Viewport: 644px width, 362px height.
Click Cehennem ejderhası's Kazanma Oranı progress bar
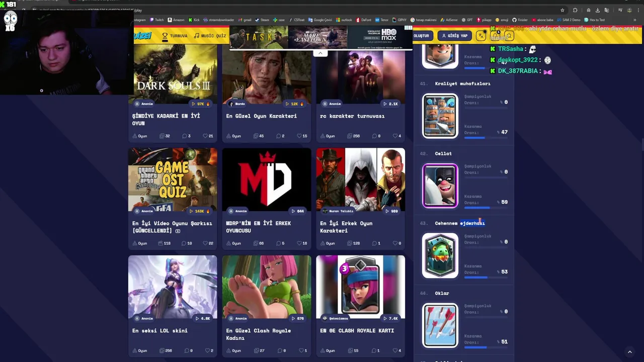[486, 277]
